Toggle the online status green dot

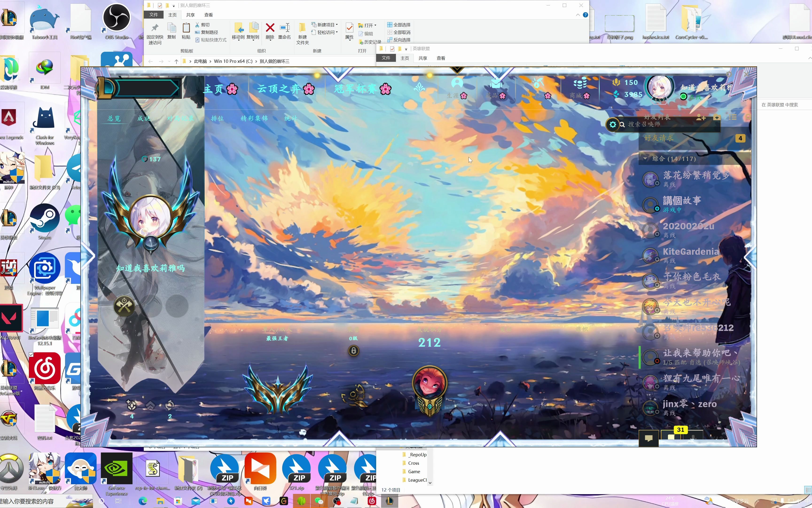click(x=683, y=97)
